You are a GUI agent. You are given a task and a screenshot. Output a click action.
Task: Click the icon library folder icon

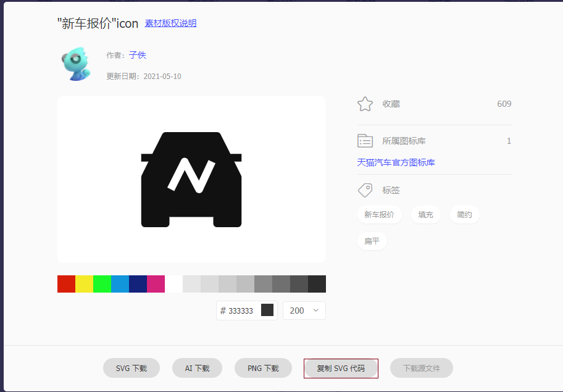pyautogui.click(x=365, y=141)
